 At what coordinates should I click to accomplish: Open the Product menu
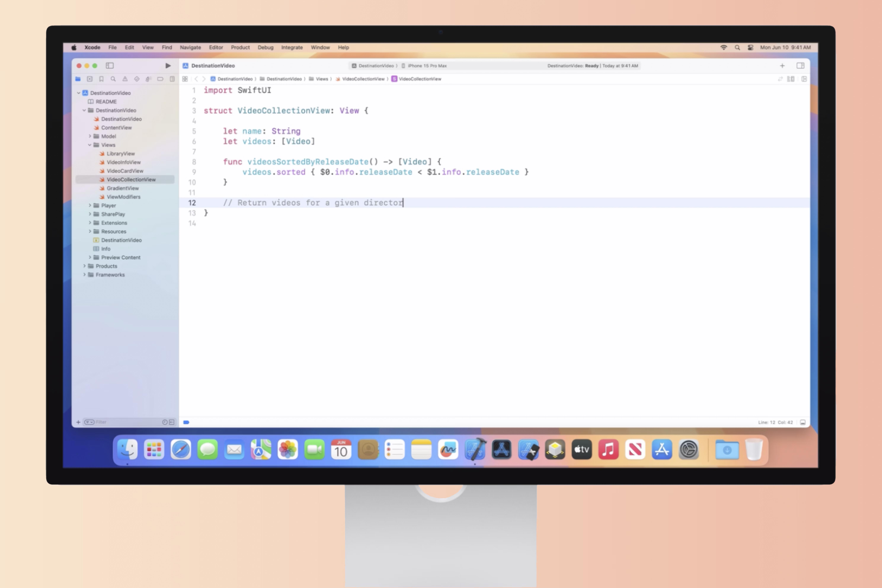click(240, 47)
